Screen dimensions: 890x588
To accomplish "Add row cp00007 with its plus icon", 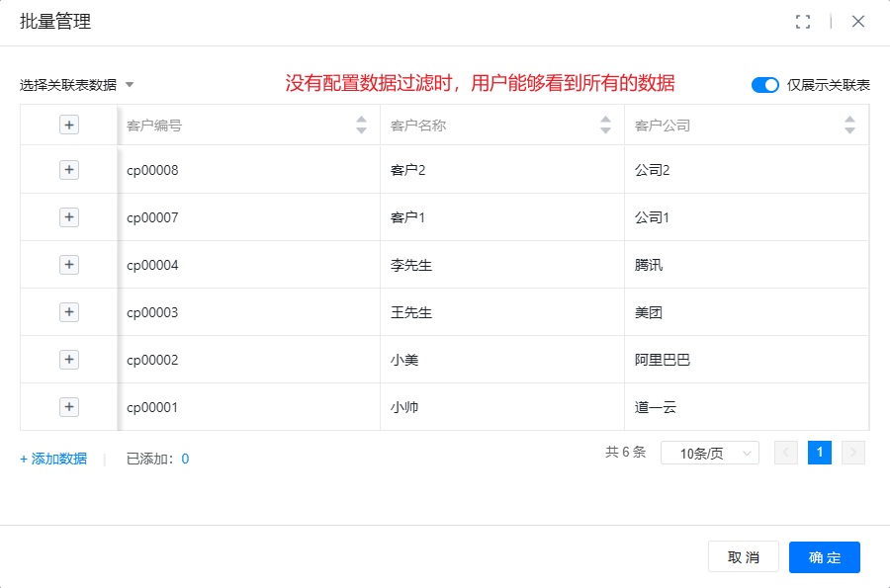I will 69,217.
